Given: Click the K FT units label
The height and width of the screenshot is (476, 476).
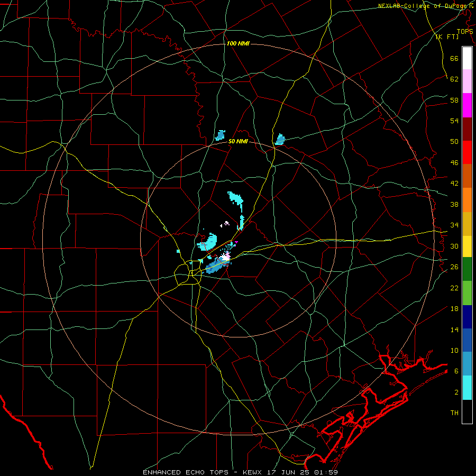Looking at the screenshot, I should pyautogui.click(x=447, y=36).
